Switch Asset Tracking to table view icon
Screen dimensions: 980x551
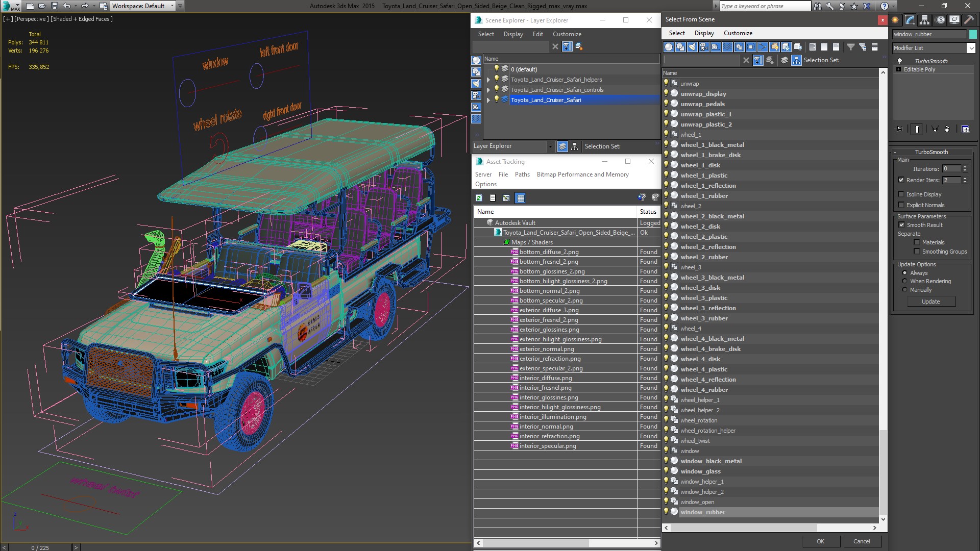pos(520,198)
